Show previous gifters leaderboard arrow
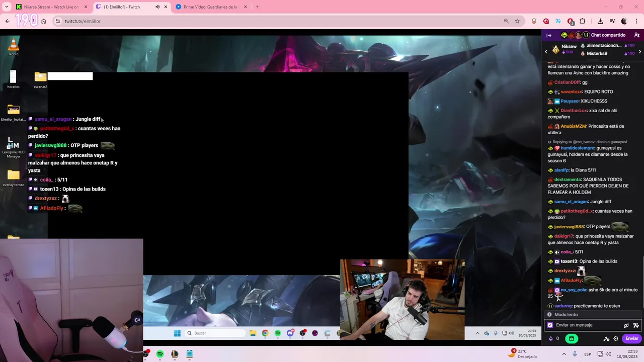 point(546,51)
